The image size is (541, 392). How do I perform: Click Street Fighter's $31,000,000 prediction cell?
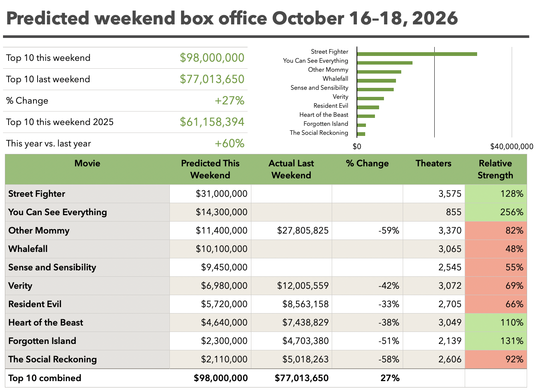pyautogui.click(x=210, y=194)
